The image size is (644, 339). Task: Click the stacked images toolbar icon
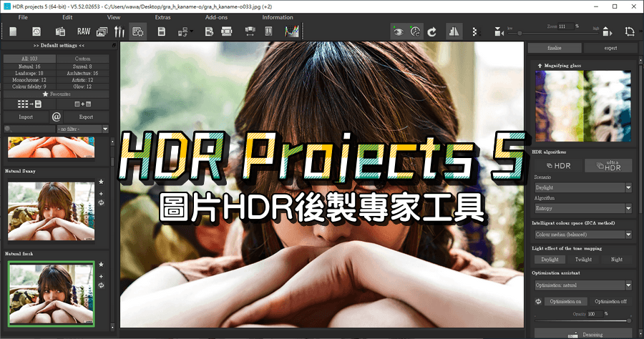[102, 31]
